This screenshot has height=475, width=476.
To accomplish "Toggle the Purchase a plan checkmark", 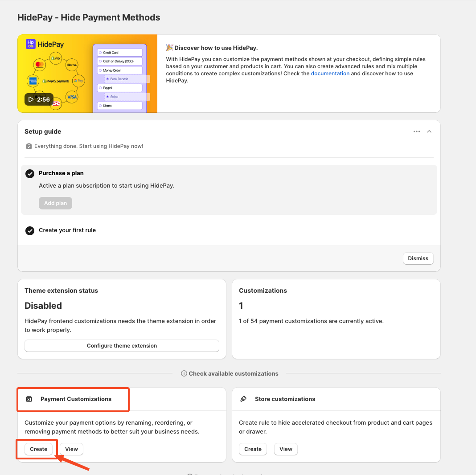I will click(30, 174).
